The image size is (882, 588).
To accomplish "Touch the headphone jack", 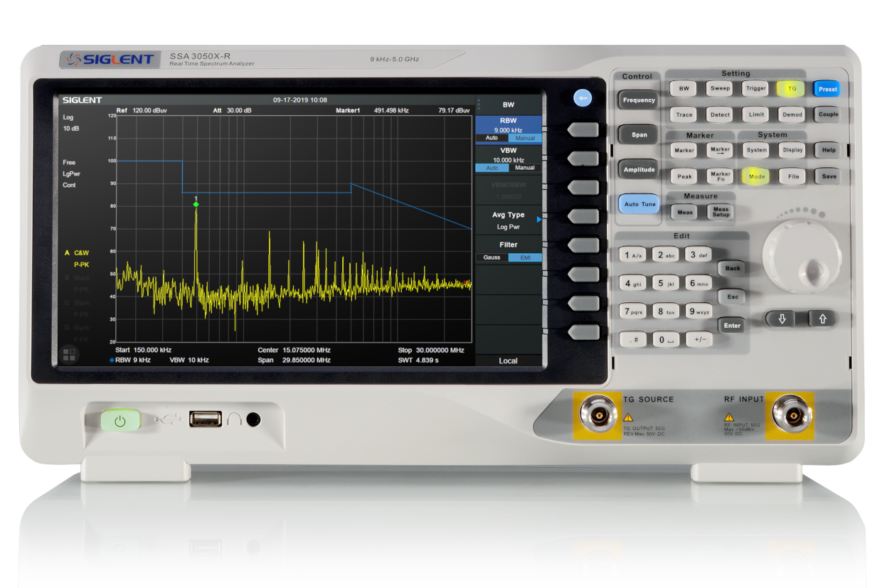I will coord(253,419).
